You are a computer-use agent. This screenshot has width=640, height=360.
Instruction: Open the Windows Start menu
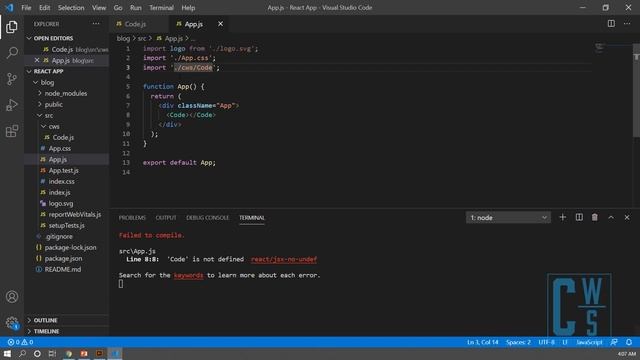coord(7,353)
